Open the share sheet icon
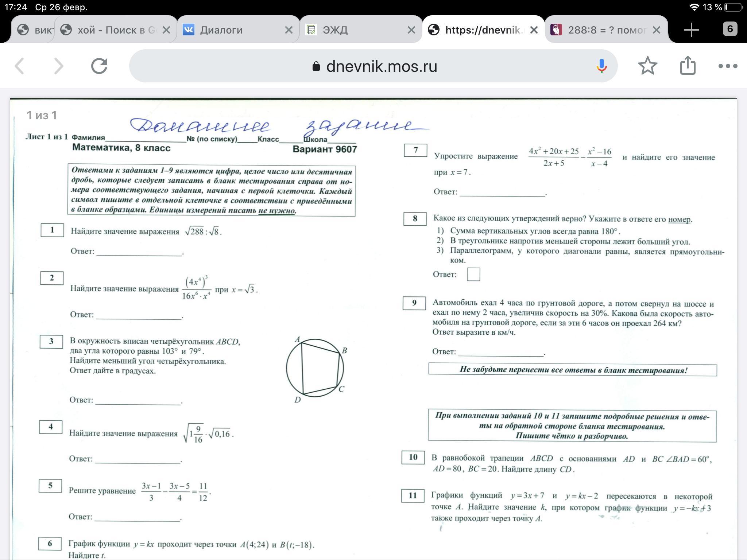The width and height of the screenshot is (747, 560). click(x=688, y=66)
